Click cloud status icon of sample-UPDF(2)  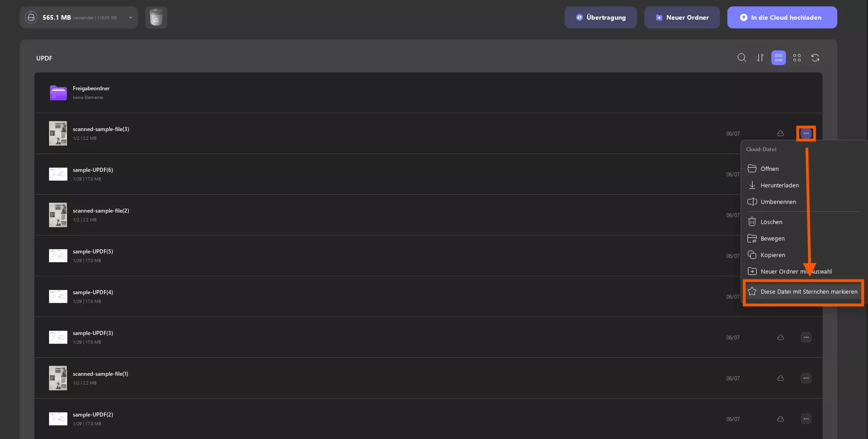tap(780, 419)
